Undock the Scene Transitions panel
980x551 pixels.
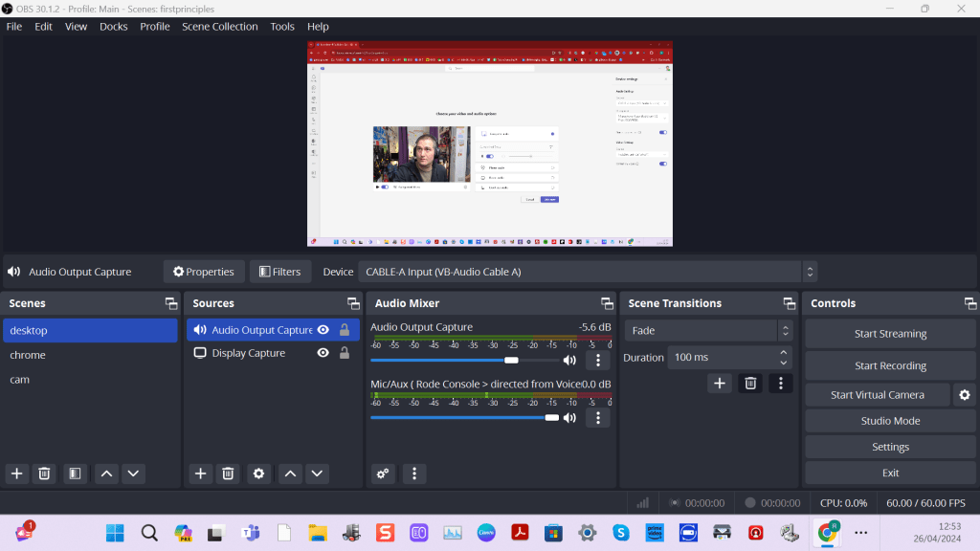790,303
